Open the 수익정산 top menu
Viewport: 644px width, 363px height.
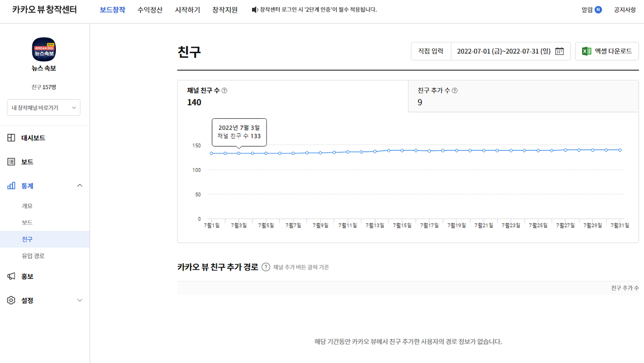[x=150, y=10]
